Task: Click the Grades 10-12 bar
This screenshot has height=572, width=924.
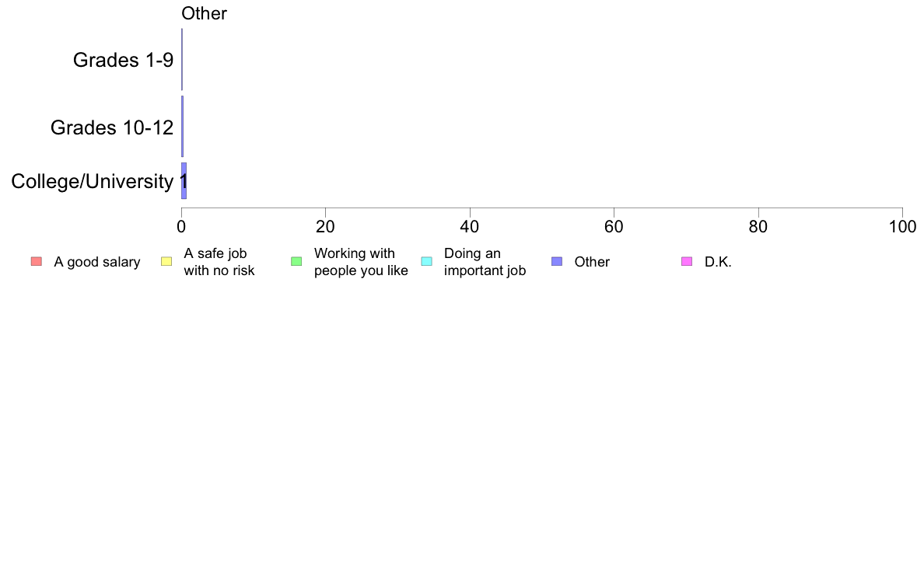Action: coord(183,127)
